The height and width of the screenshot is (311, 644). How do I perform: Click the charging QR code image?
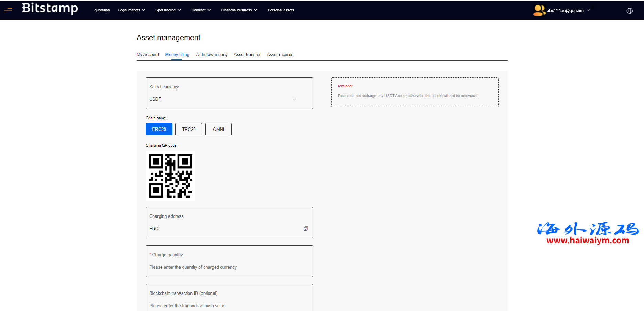(171, 176)
